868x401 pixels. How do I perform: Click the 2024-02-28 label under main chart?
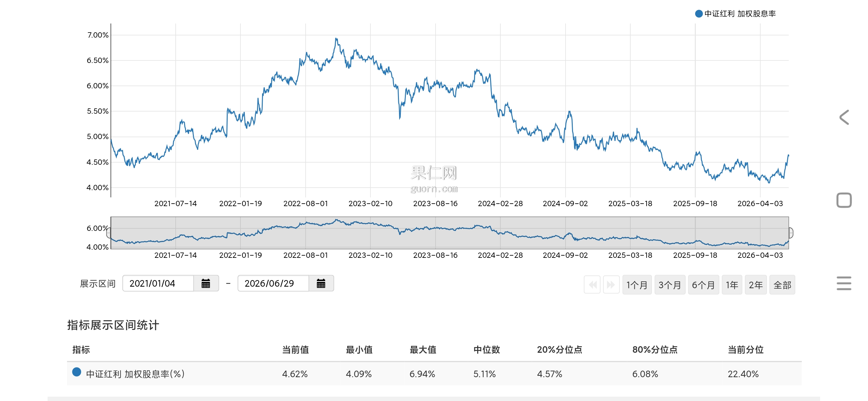coord(500,204)
